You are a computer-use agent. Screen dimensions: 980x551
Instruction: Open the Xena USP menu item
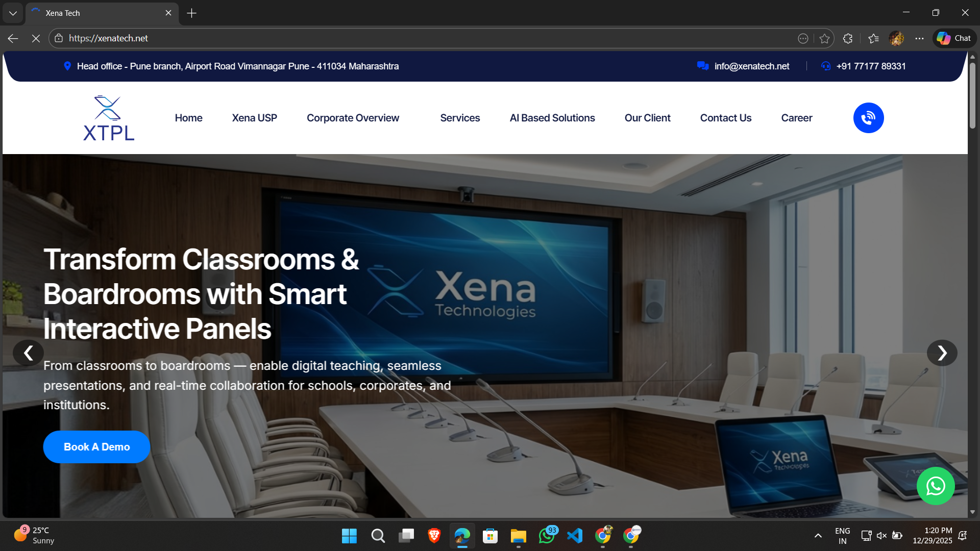coord(254,118)
